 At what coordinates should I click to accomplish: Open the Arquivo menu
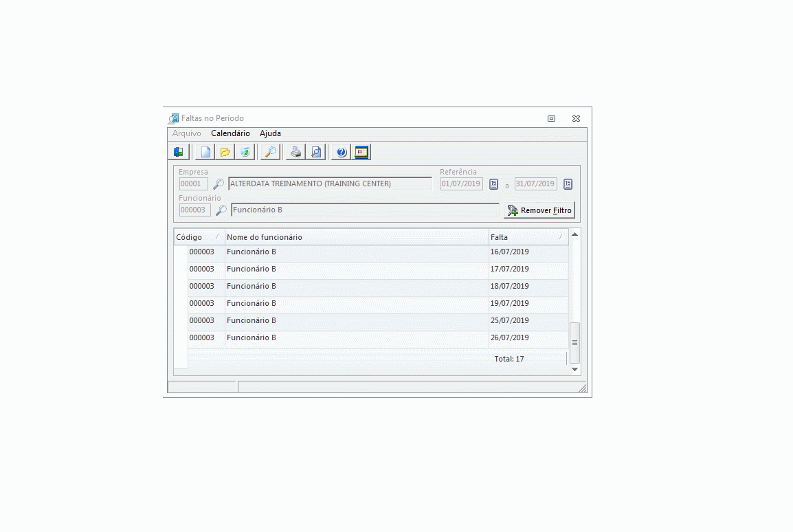pos(187,133)
